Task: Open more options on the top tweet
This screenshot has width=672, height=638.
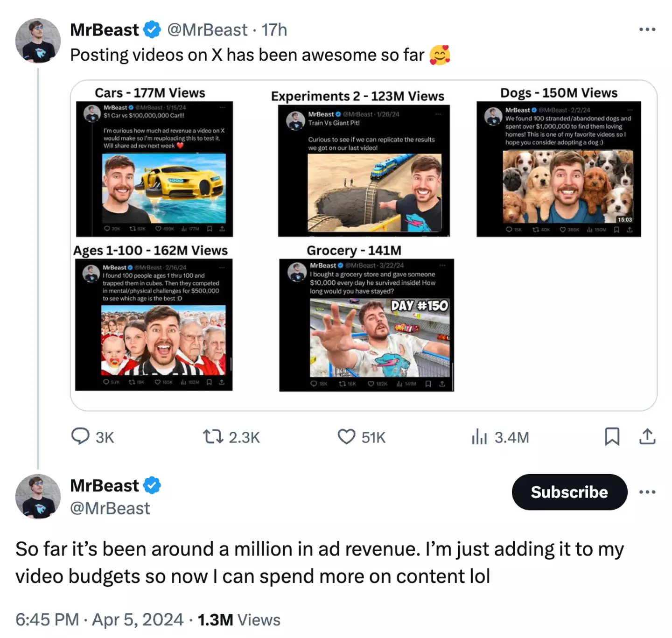Action: 647,29
